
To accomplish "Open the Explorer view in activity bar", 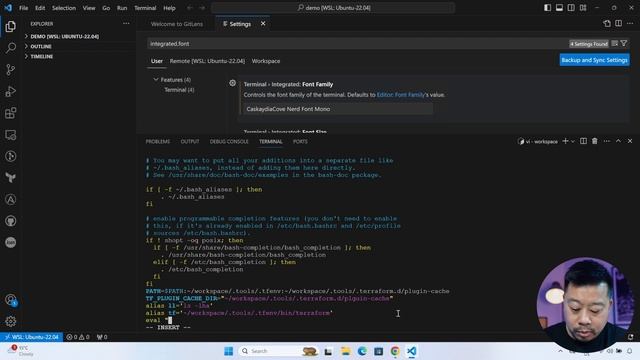I will click(x=11, y=27).
